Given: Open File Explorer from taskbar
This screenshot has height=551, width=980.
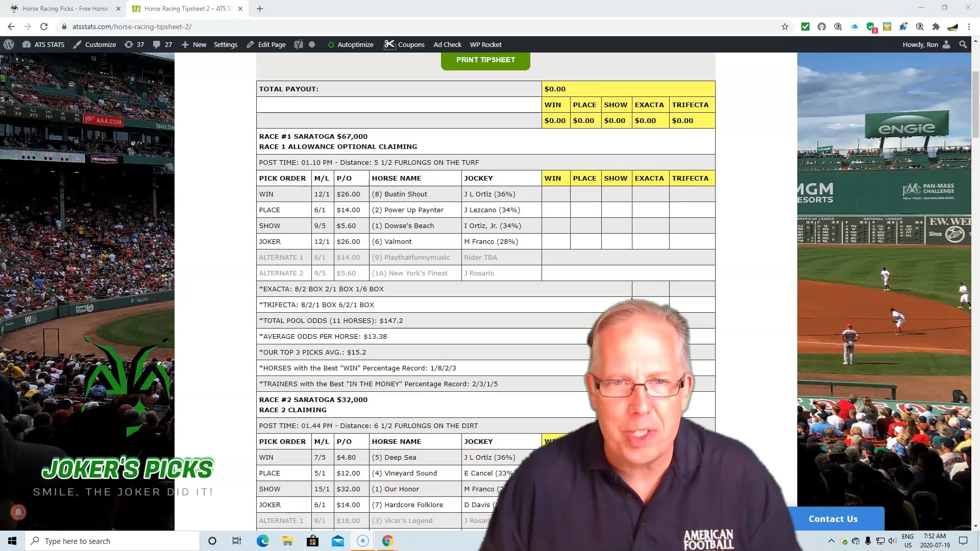Looking at the screenshot, I should coord(287,541).
